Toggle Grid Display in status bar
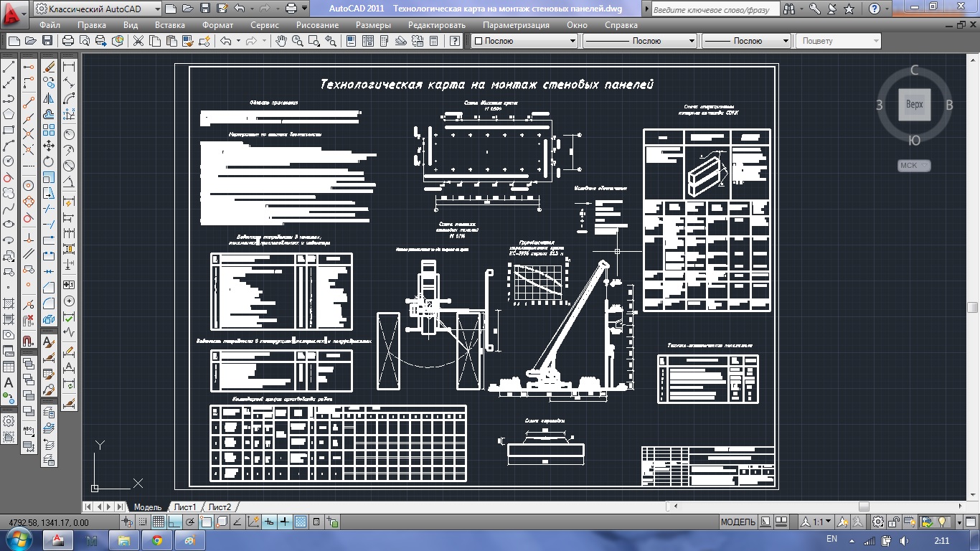 (159, 522)
